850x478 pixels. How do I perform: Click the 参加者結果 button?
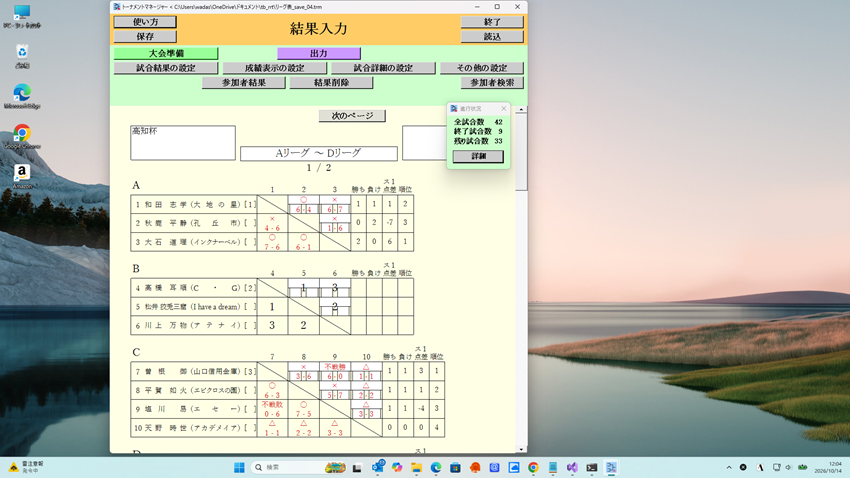243,82
